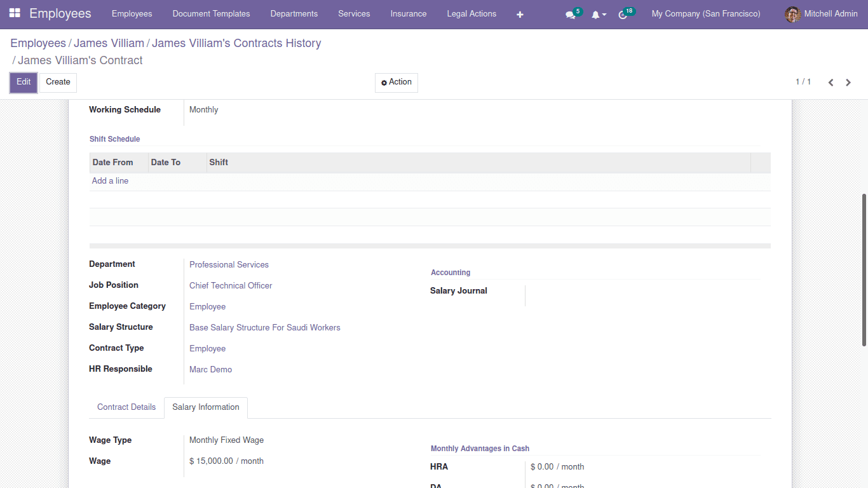
Task: Click the apps grid icon
Action: [x=14, y=13]
